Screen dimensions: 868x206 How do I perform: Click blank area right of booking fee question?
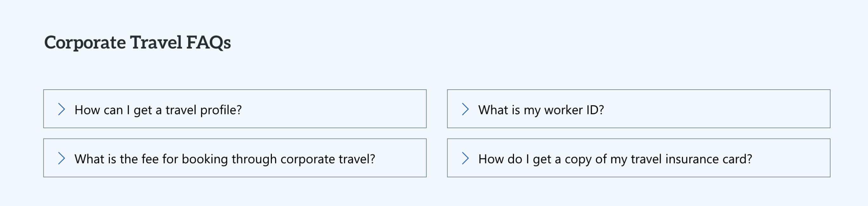[401, 158]
